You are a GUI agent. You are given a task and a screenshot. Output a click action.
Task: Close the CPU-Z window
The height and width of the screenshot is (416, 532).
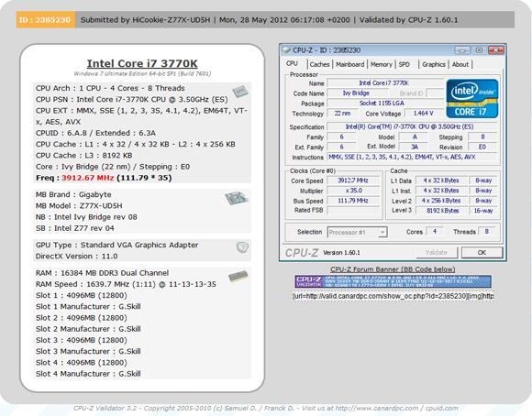(x=495, y=50)
